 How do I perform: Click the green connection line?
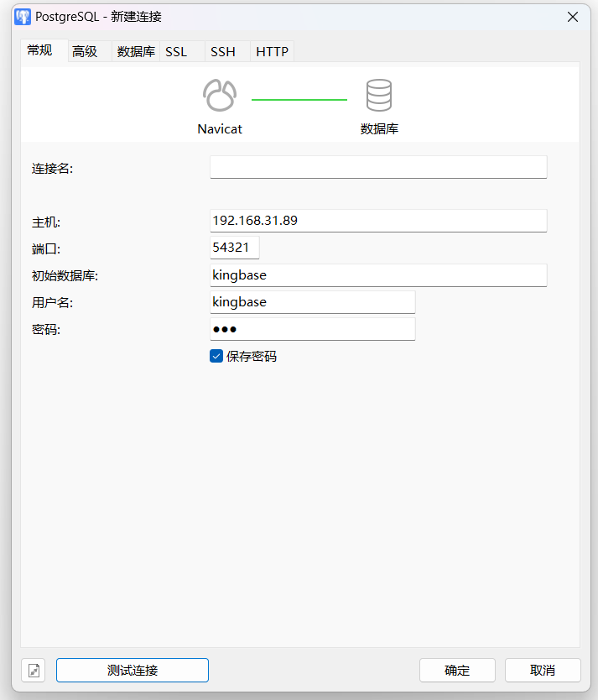[299, 100]
